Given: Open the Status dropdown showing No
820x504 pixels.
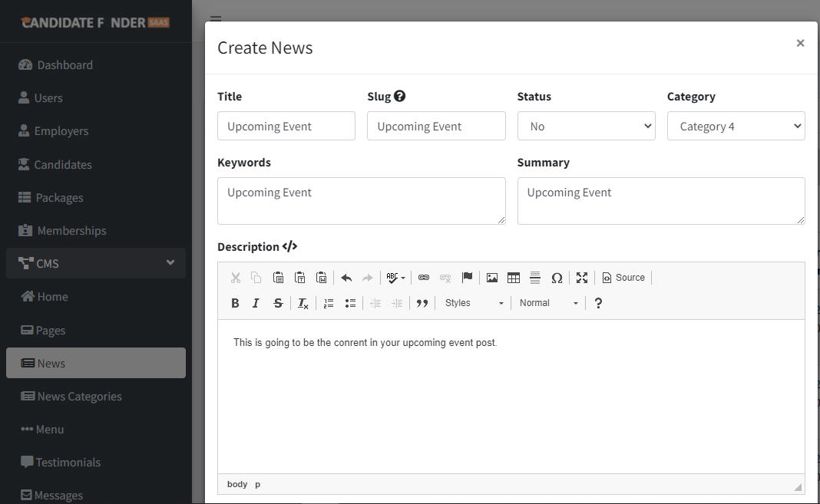Looking at the screenshot, I should click(587, 126).
